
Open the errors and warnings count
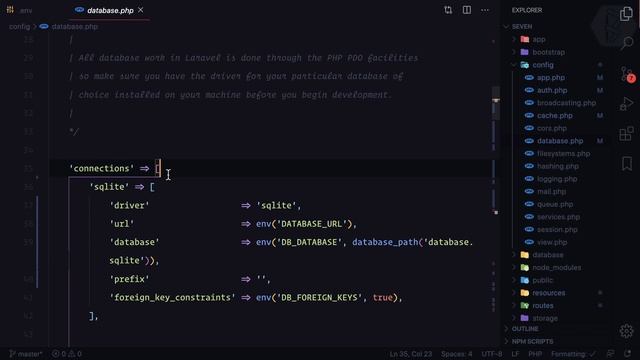coord(67,354)
